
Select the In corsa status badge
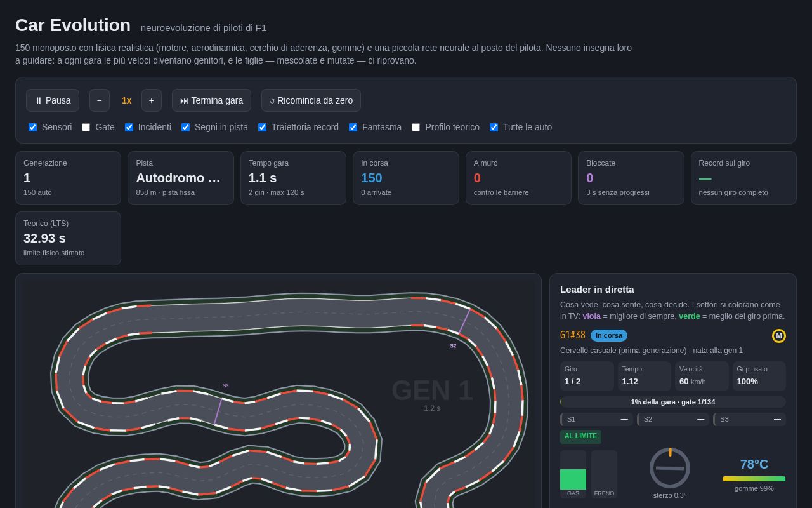(609, 335)
